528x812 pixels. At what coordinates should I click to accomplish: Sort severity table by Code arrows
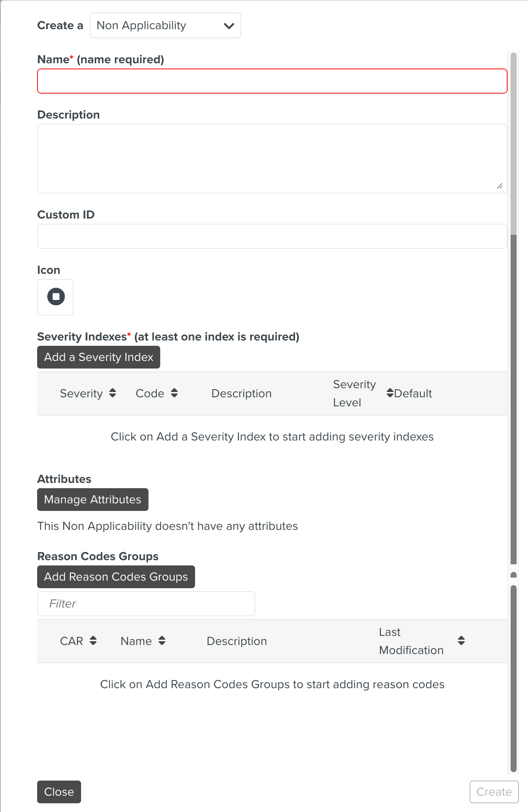174,393
